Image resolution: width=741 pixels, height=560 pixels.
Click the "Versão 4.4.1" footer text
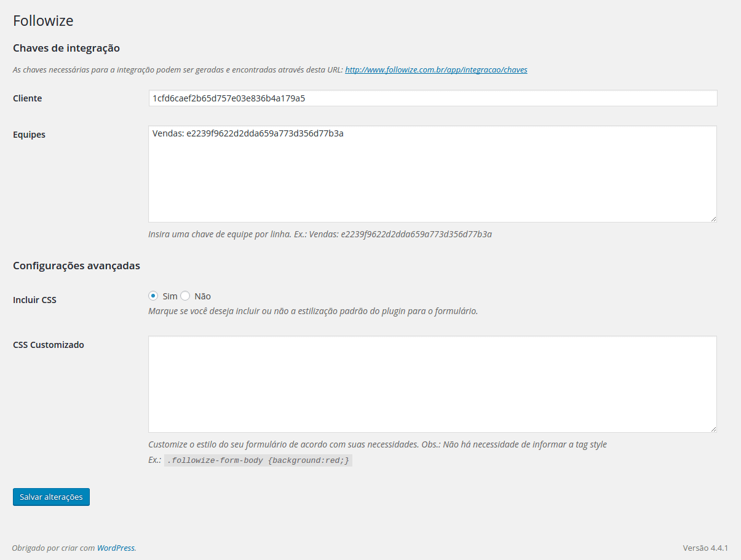(x=705, y=548)
